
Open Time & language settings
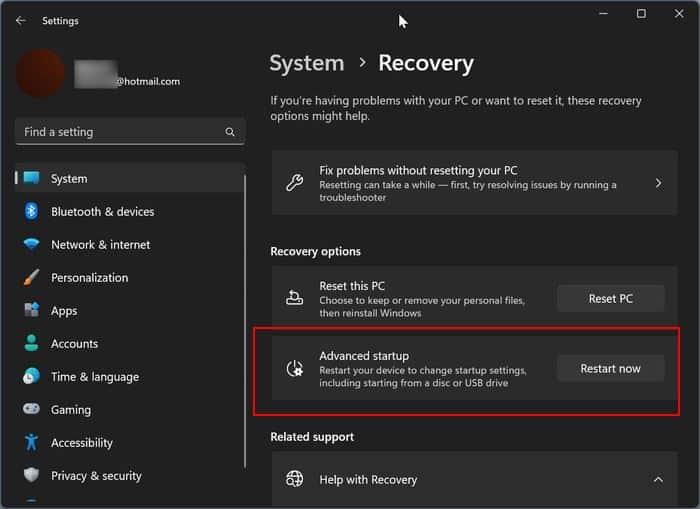130,376
